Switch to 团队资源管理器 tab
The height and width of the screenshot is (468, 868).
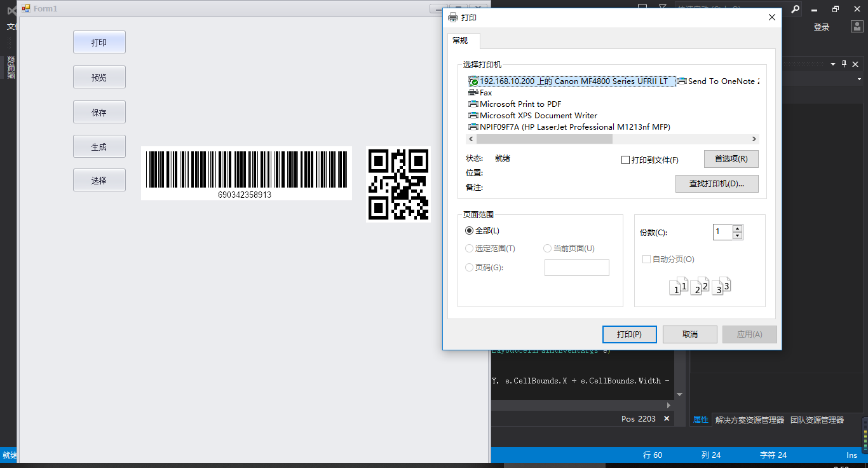pos(817,420)
